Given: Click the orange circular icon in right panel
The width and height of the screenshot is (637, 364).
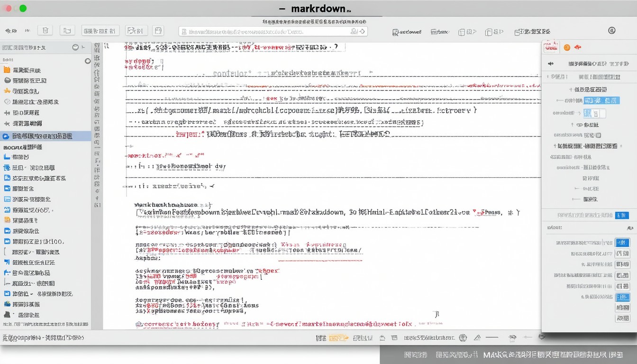Looking at the screenshot, I should pos(566,47).
